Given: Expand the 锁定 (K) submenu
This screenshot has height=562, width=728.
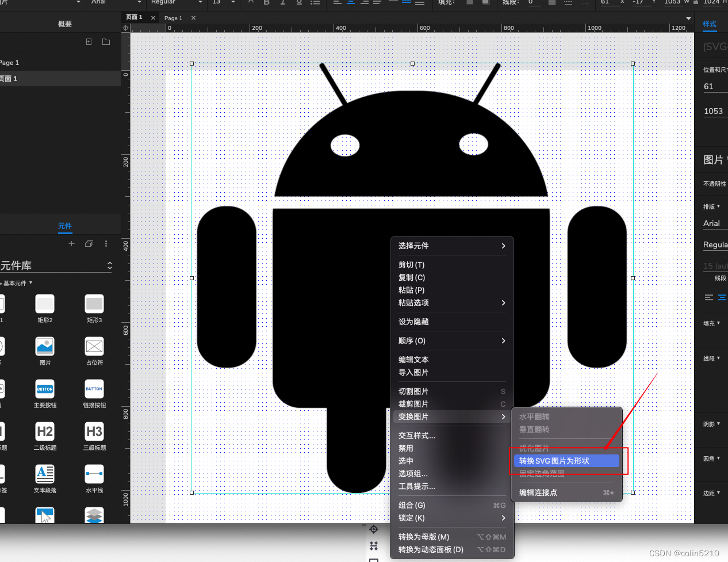Looking at the screenshot, I should pyautogui.click(x=452, y=518).
